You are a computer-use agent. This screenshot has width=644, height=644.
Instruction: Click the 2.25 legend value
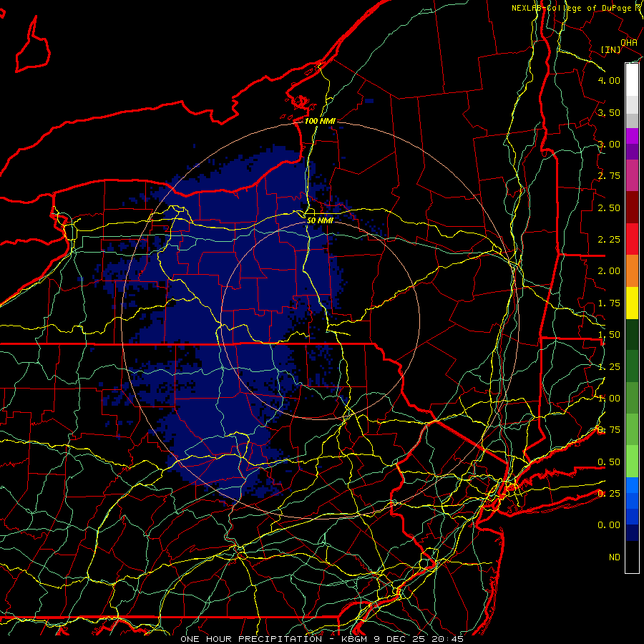pyautogui.click(x=609, y=240)
